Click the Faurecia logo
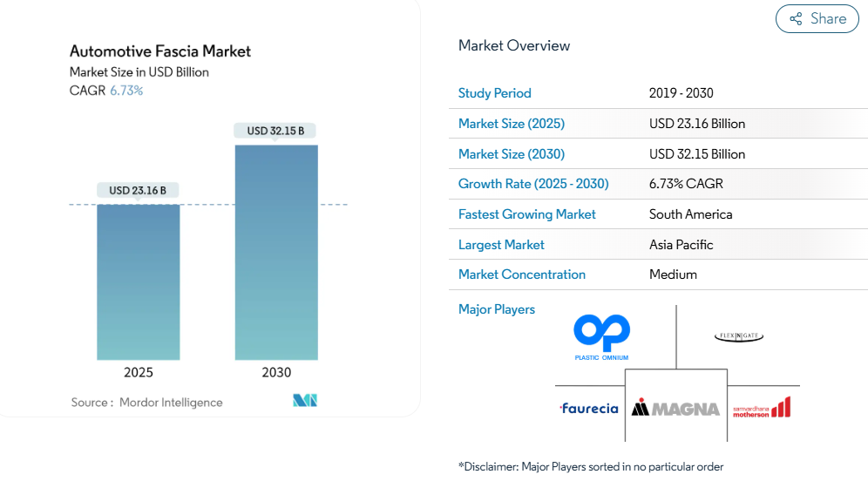 589,408
